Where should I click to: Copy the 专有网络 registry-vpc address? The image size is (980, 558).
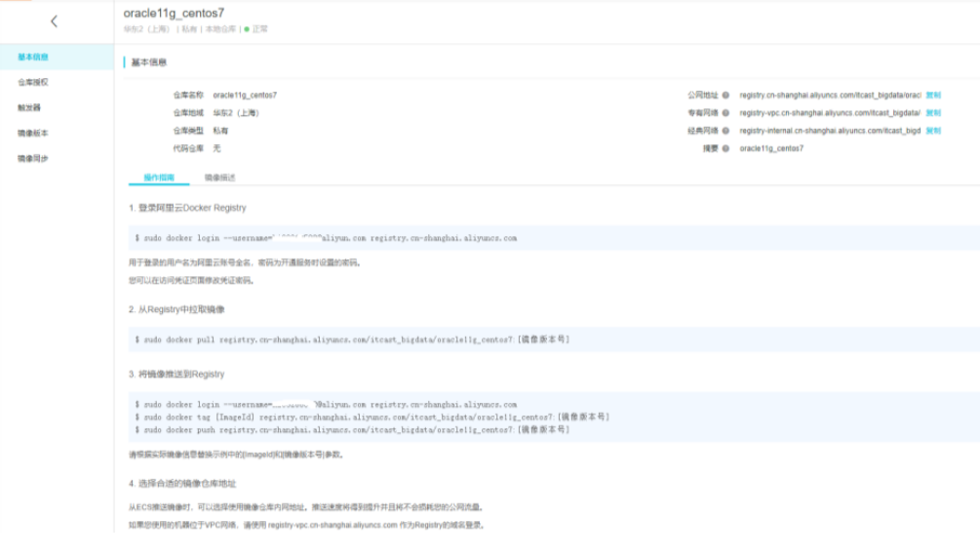933,113
